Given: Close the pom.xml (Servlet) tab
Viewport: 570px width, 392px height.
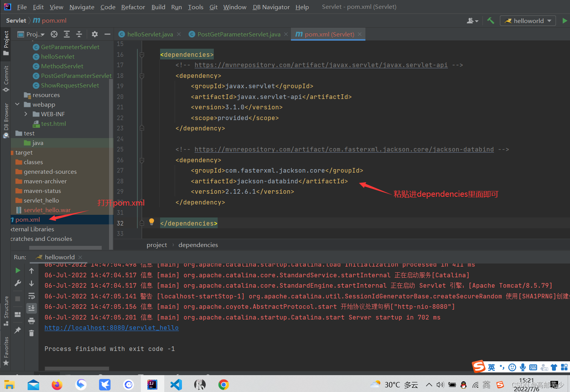Looking at the screenshot, I should [360, 34].
